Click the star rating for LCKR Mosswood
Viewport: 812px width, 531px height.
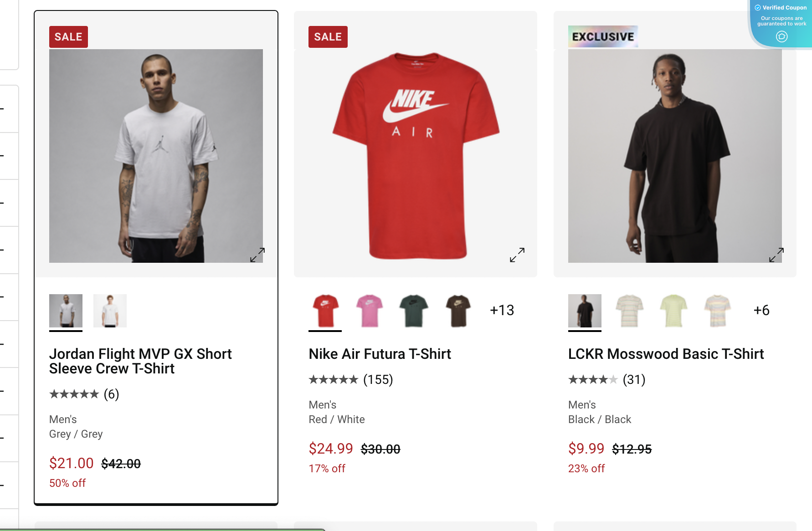(592, 379)
